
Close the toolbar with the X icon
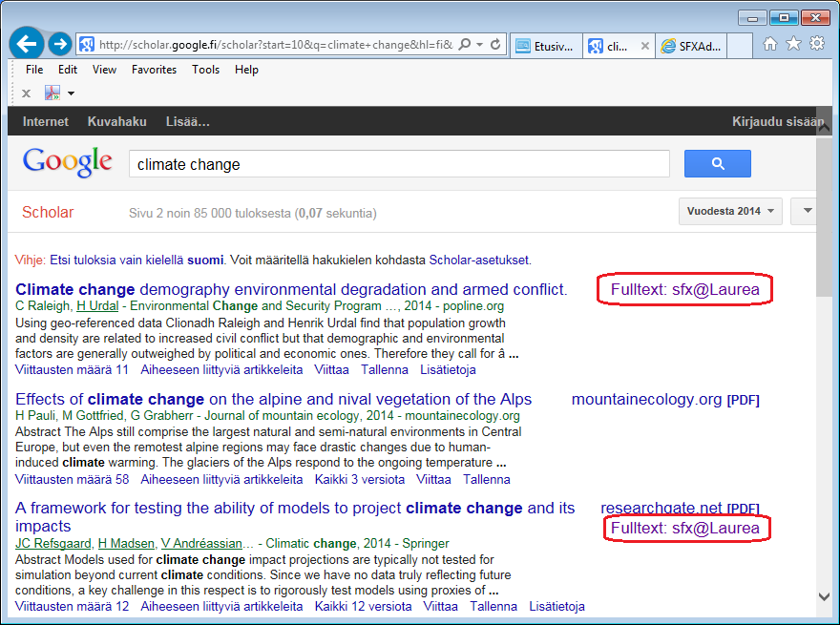coord(26,94)
